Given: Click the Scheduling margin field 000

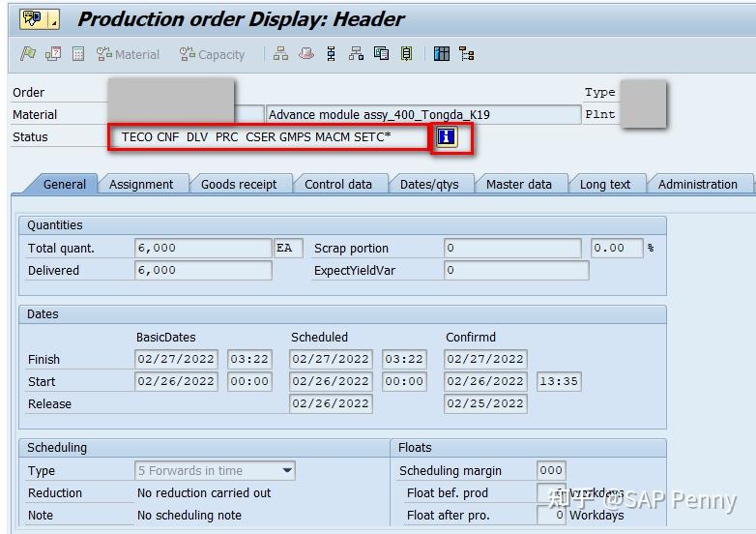Looking at the screenshot, I should (x=551, y=470).
